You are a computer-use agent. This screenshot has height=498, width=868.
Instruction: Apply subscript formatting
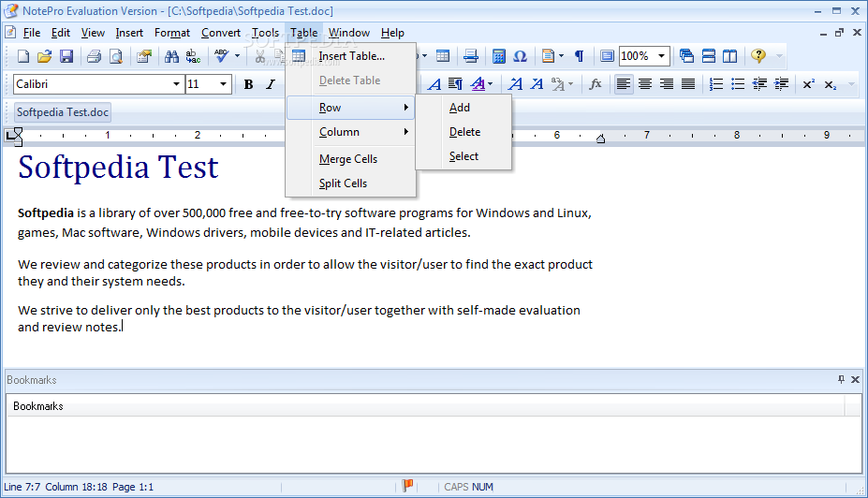831,84
